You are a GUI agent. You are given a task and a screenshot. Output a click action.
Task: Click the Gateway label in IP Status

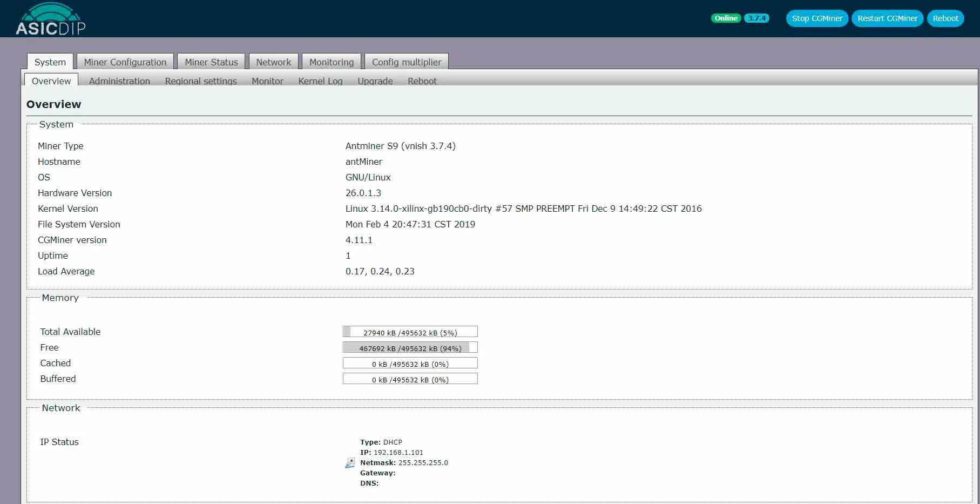[x=377, y=473]
